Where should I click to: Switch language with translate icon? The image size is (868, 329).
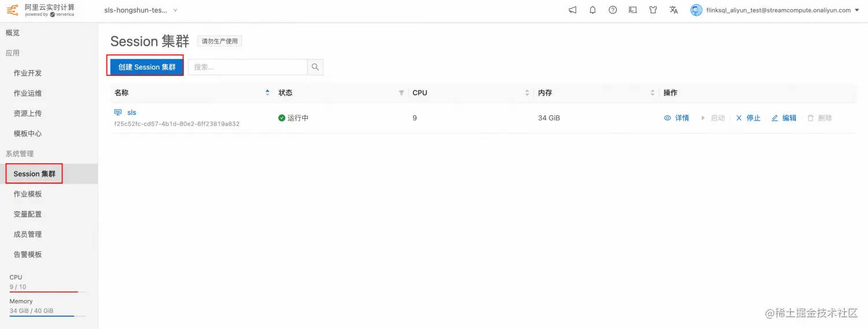click(x=674, y=10)
